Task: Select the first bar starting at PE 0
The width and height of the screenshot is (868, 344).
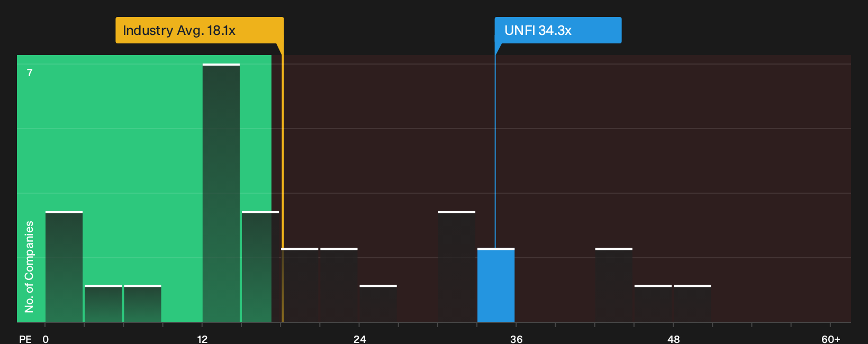Action: pyautogui.click(x=64, y=267)
